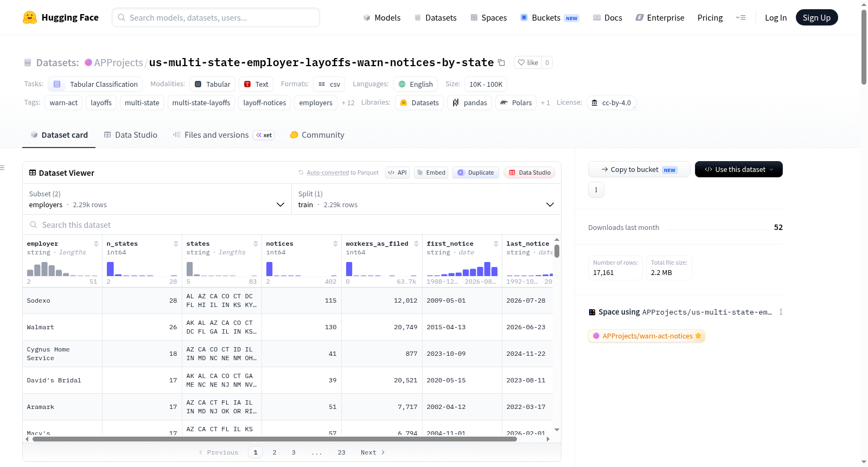Viewport: 868px width, 467px height.
Task: Expand the +1 more libraries
Action: click(x=545, y=103)
